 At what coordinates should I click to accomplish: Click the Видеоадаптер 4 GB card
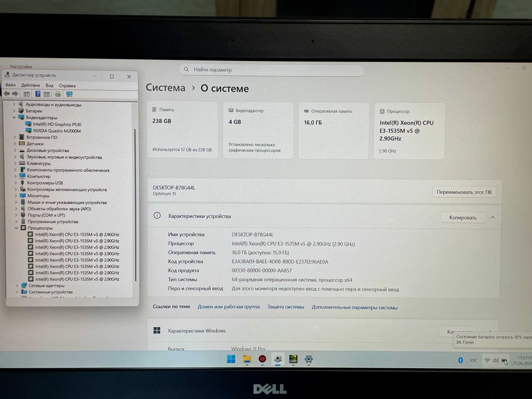coord(258,131)
